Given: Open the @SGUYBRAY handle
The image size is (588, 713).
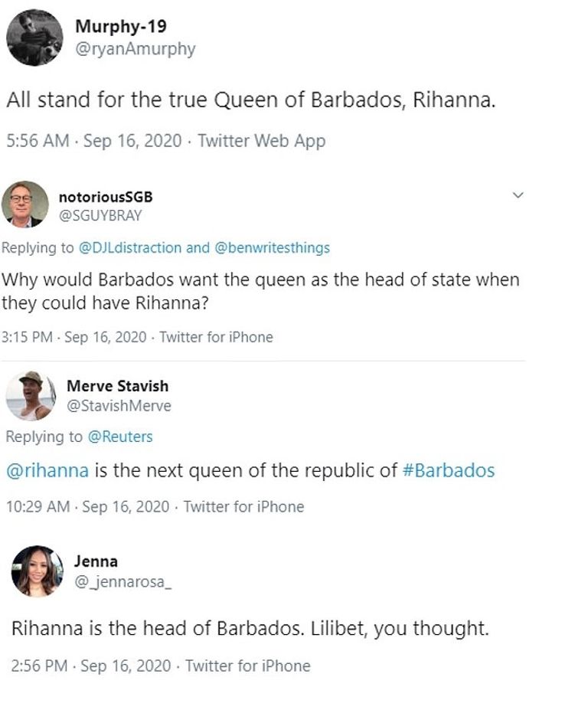Looking at the screenshot, I should pyautogui.click(x=100, y=215).
